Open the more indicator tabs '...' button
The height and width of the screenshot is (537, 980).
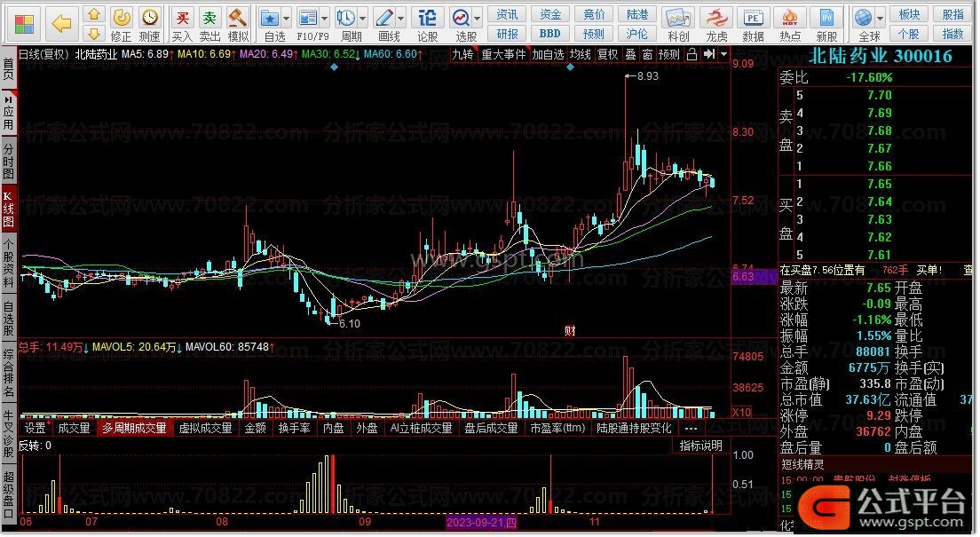coord(691,428)
